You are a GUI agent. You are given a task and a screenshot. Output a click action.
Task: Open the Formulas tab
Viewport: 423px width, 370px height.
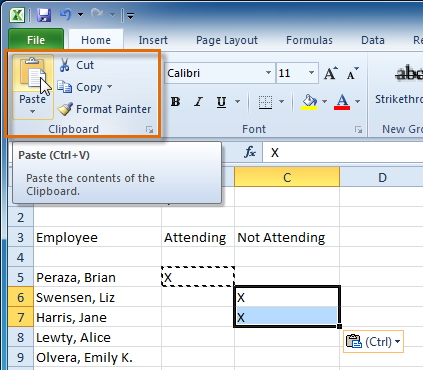(309, 40)
